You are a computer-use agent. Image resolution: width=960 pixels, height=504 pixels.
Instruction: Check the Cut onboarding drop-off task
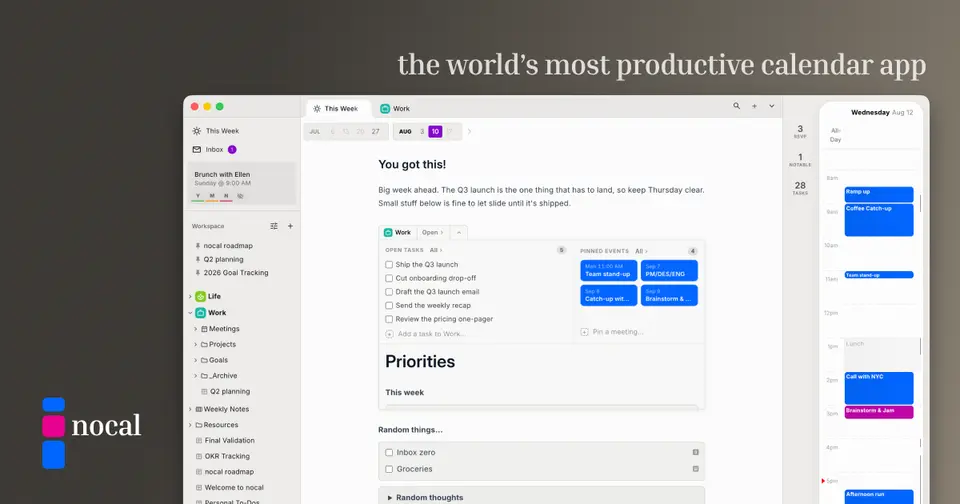(x=389, y=278)
